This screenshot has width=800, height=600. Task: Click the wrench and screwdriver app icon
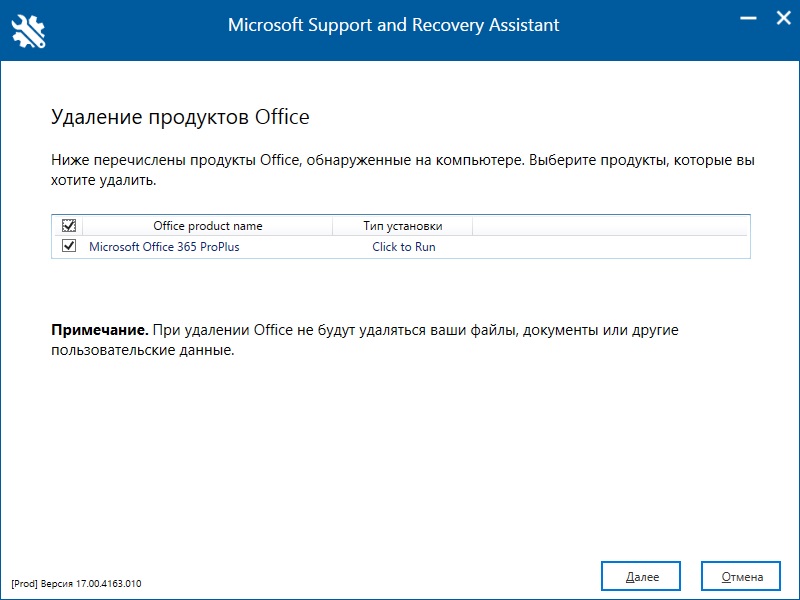point(29,28)
